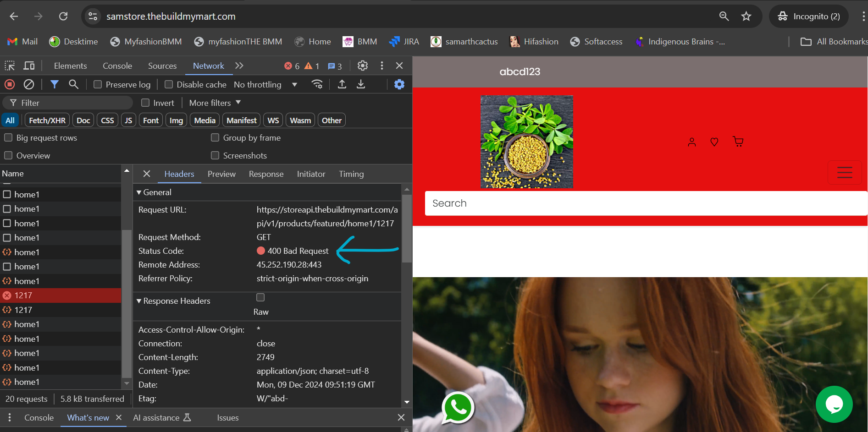Stop recording network log
Screen dimensions: 868x432
[10, 84]
